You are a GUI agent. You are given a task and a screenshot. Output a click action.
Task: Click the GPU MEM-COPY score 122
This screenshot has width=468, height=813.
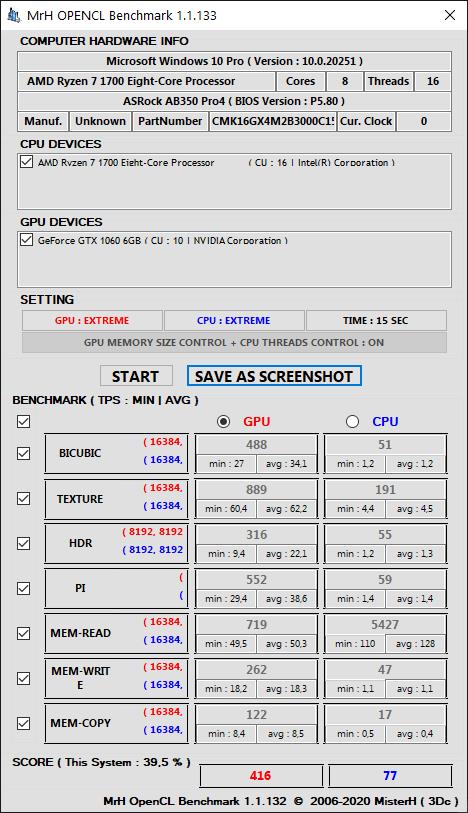256,715
